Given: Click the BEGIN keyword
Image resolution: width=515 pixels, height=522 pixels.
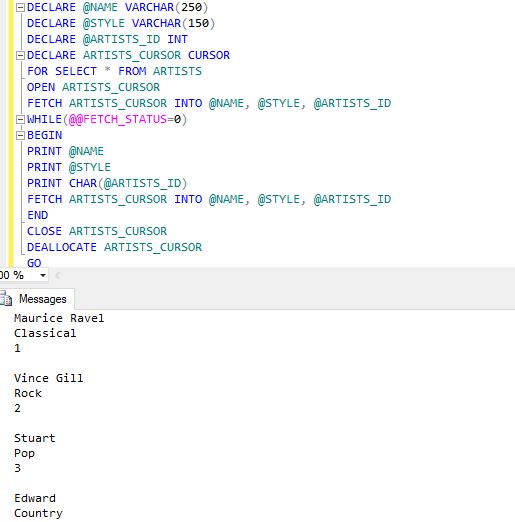Looking at the screenshot, I should [44, 135].
